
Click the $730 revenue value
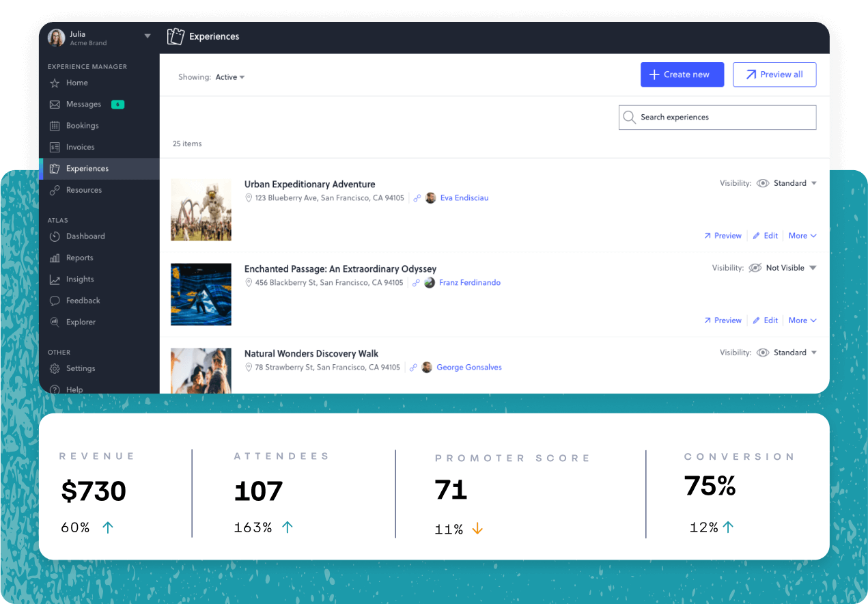pos(94,491)
